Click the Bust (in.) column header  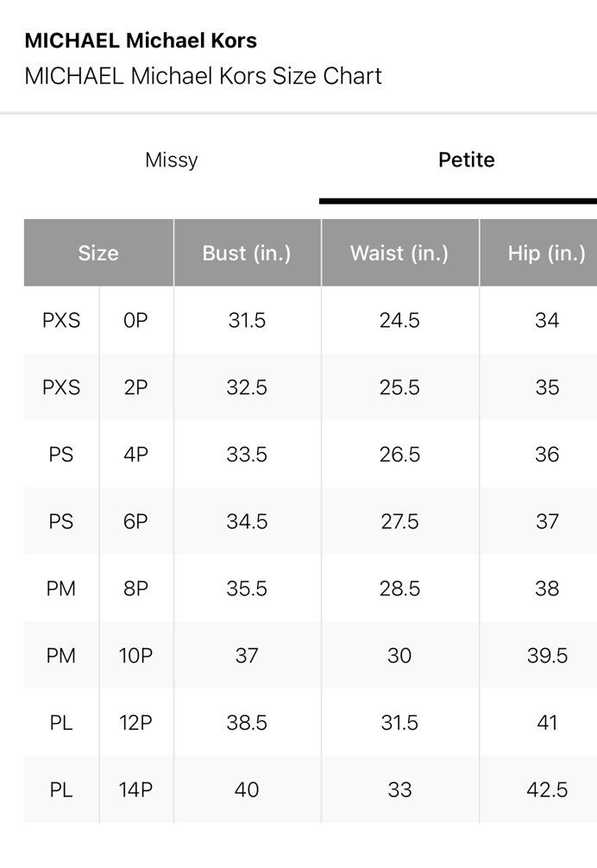[247, 254]
